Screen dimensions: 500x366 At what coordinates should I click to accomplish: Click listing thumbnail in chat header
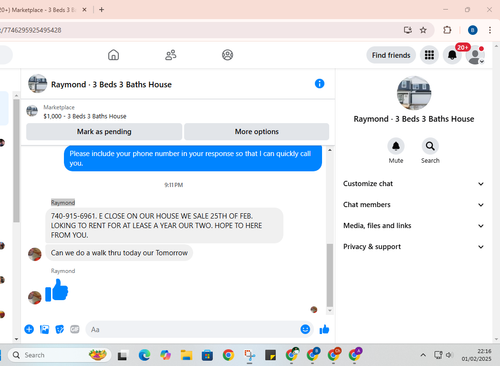[x=37, y=84]
